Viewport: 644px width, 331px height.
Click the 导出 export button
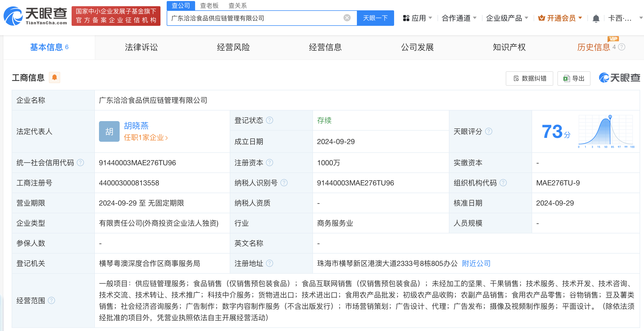click(574, 78)
